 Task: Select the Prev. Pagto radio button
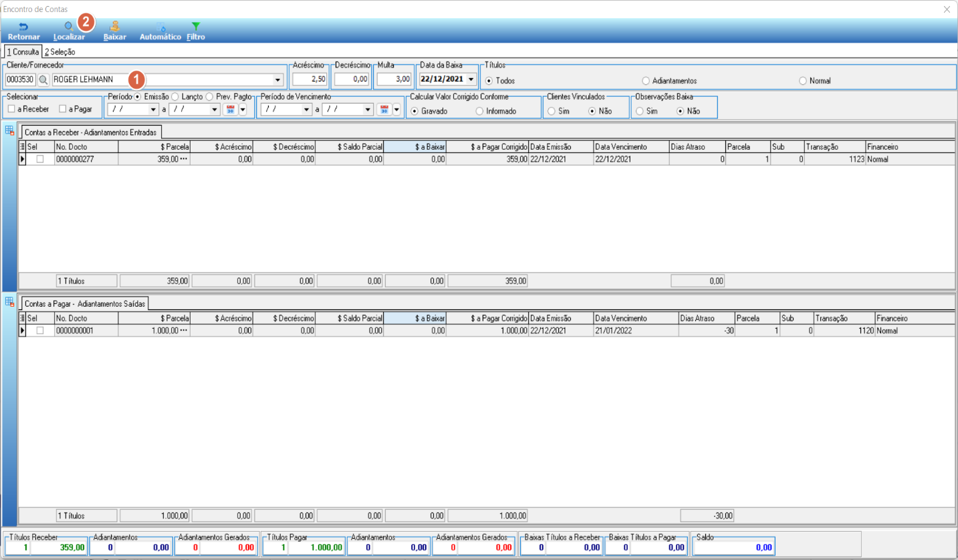coord(209,96)
